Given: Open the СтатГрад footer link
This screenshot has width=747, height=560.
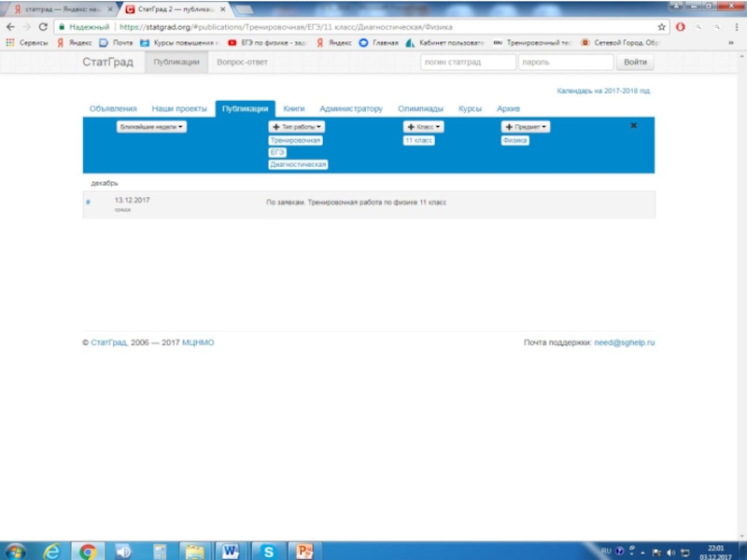Looking at the screenshot, I should coord(109,343).
